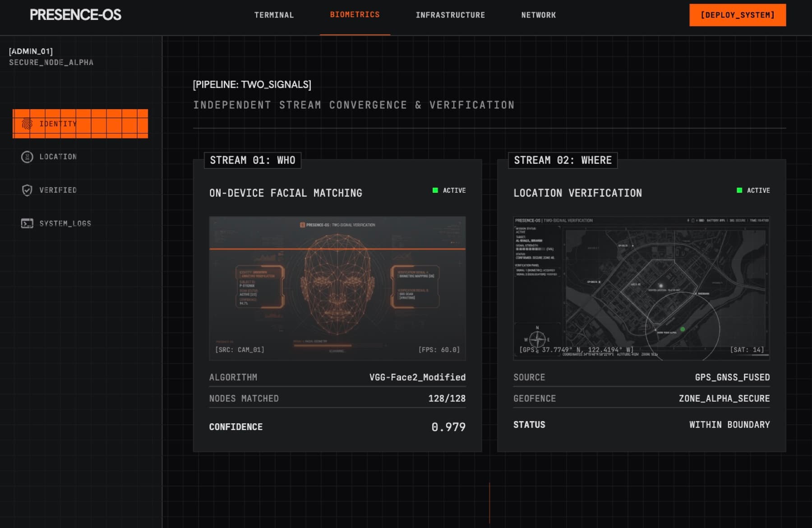
Task: Click the VGG-Face2_Modified algorithm value
Action: coord(417,377)
